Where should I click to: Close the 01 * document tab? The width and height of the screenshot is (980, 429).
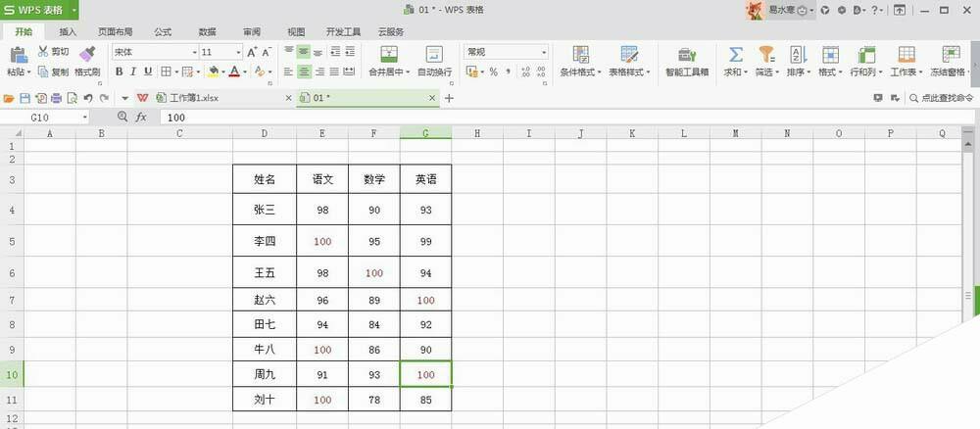coord(432,98)
